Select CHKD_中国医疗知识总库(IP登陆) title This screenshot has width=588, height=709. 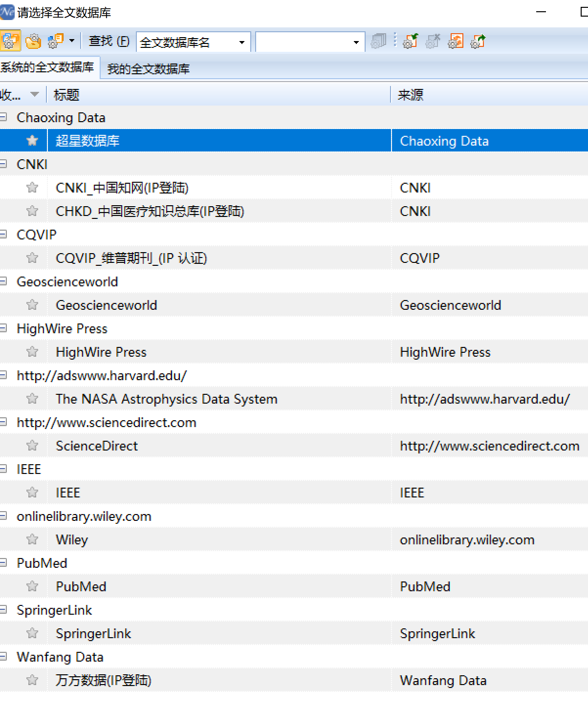coord(150,211)
